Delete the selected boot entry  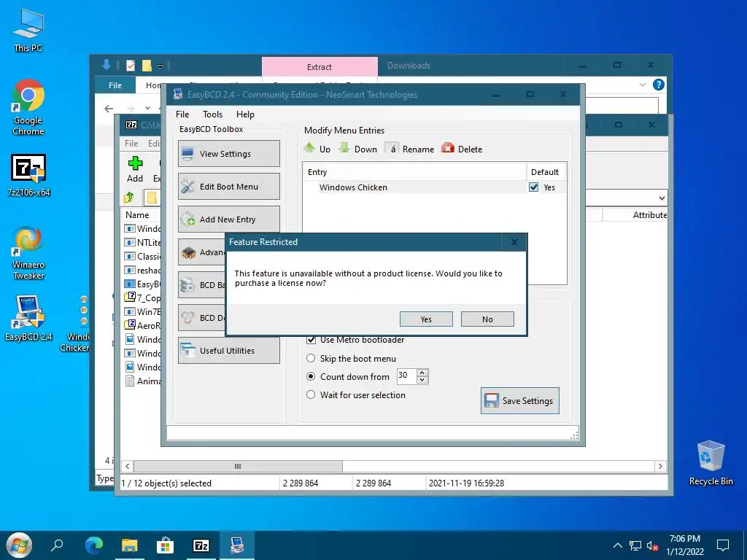[462, 149]
